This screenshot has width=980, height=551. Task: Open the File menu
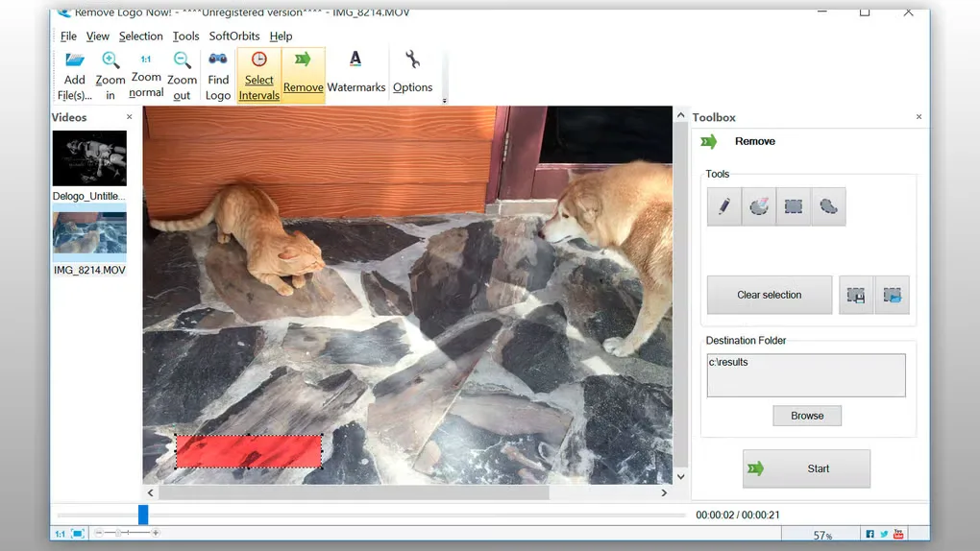point(68,36)
